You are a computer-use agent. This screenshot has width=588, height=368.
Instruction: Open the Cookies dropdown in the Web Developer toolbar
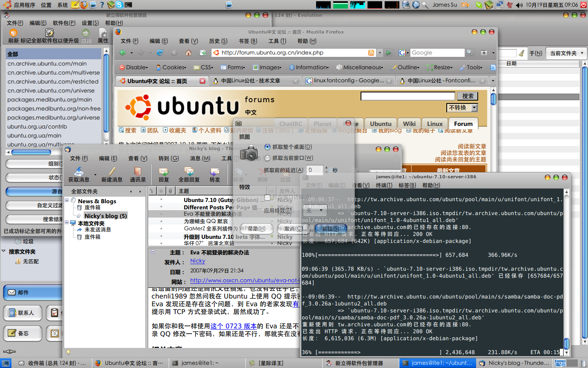pyautogui.click(x=171, y=67)
